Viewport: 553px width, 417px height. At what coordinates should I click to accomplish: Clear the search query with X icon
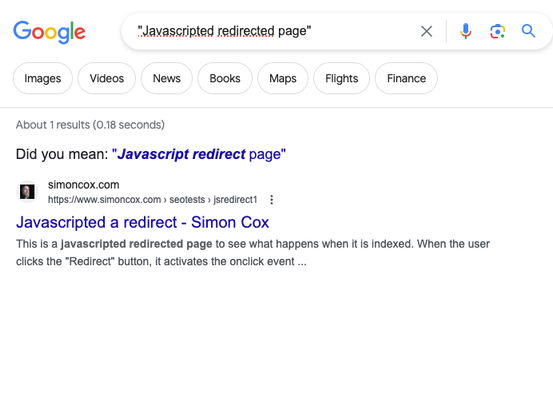click(x=427, y=31)
